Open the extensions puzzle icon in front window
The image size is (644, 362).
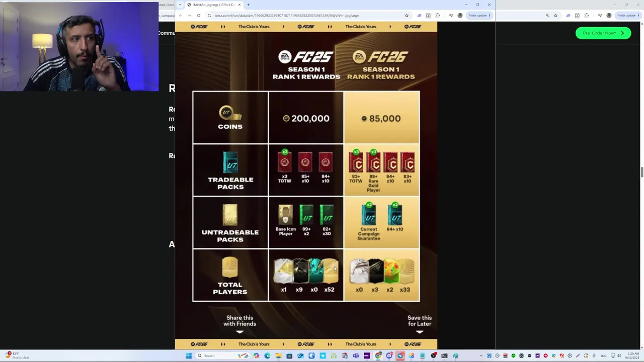point(437,16)
